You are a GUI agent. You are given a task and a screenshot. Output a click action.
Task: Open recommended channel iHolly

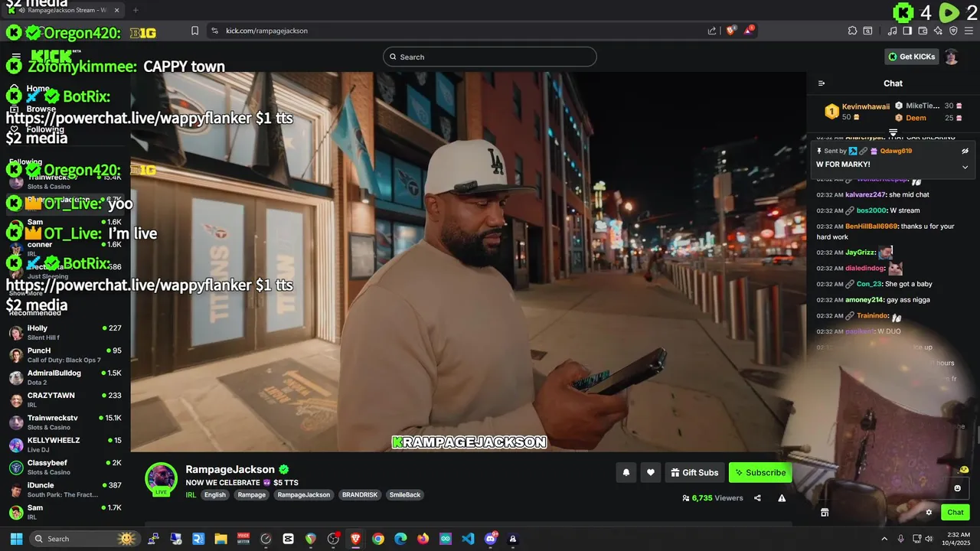coord(65,332)
